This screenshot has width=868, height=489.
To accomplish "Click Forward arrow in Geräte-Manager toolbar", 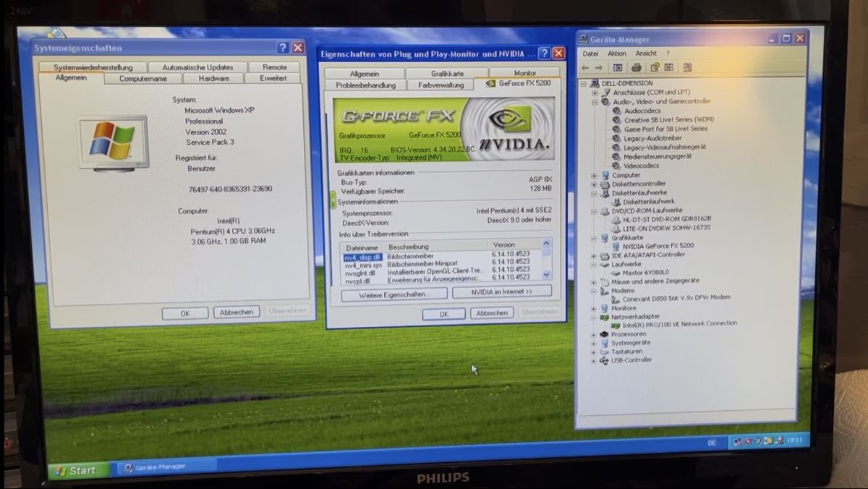I will [x=599, y=68].
